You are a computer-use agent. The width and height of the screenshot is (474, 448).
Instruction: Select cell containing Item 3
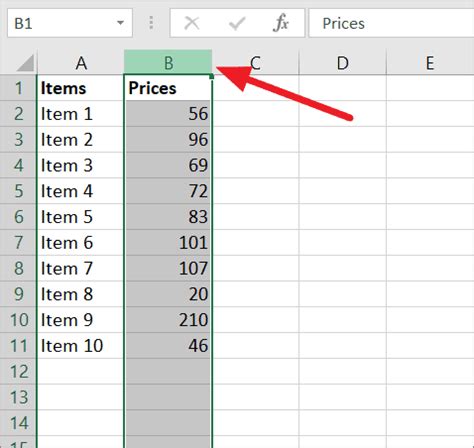(80, 165)
